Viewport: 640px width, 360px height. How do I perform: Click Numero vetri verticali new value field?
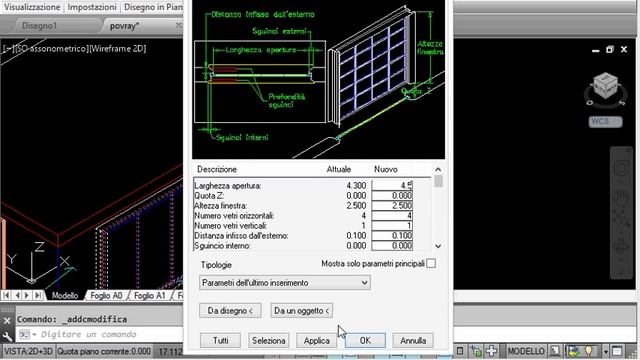click(x=392, y=225)
